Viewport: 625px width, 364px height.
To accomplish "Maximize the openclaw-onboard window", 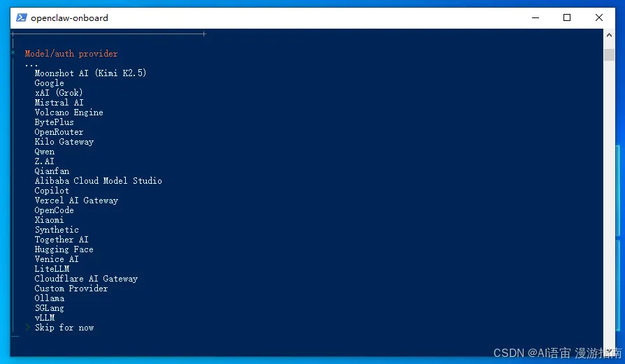I will [x=567, y=17].
